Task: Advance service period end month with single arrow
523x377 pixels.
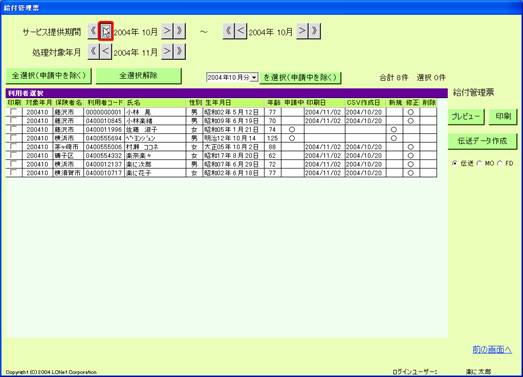Action: pyautogui.click(x=302, y=31)
